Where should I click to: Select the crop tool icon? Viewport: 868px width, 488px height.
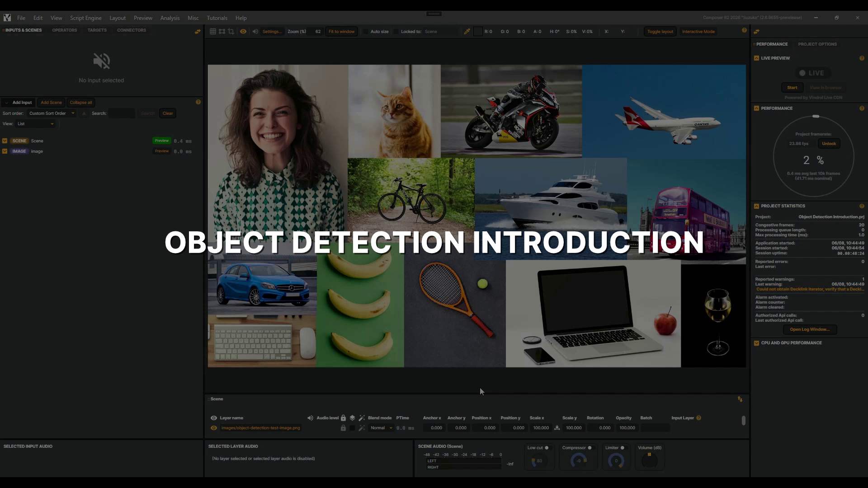pyautogui.click(x=231, y=32)
